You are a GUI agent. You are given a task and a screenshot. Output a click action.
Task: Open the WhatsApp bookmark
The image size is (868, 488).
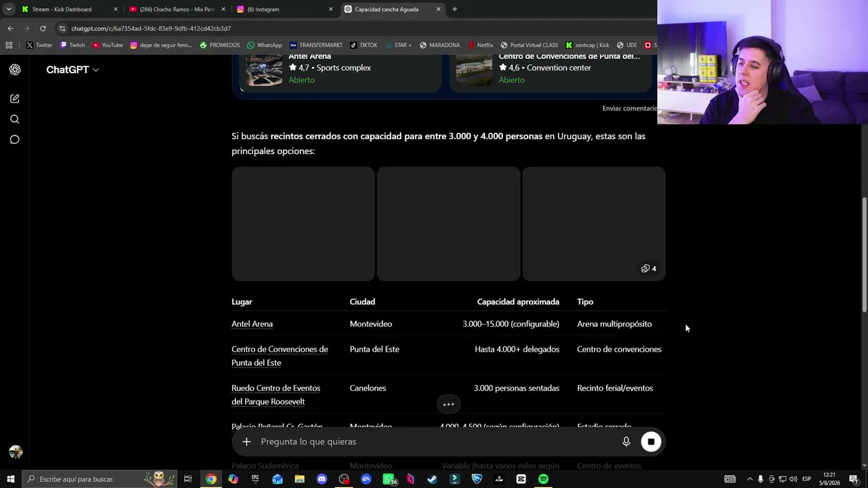pyautogui.click(x=264, y=45)
